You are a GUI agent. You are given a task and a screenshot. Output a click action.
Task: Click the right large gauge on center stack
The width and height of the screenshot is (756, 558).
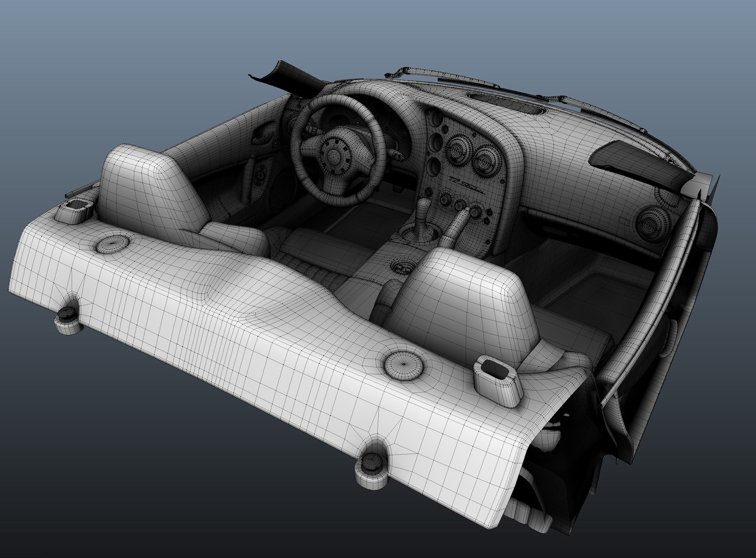click(x=485, y=159)
